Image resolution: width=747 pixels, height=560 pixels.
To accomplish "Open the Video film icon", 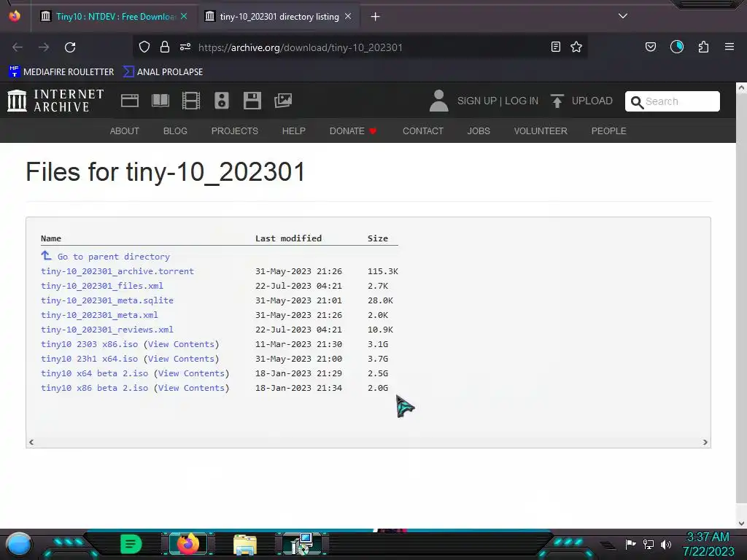I will (191, 101).
